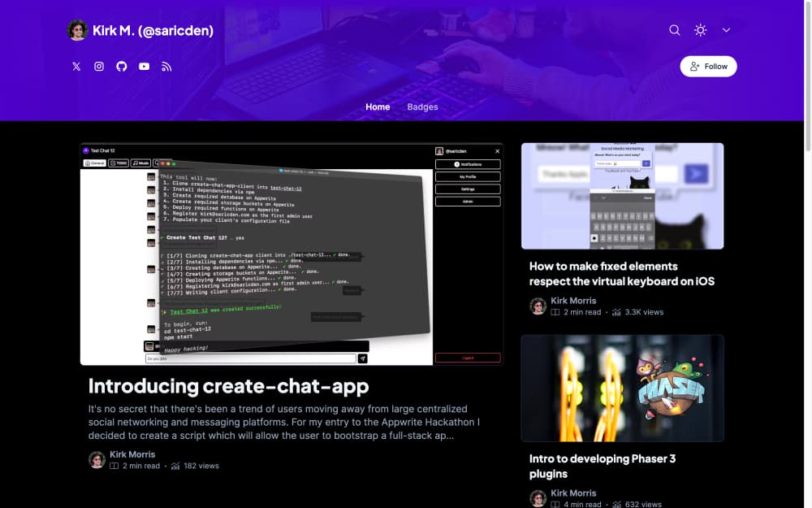Open the Introducing create-chat-app article title
Screen dimensions: 812x508
pyautogui.click(x=228, y=385)
